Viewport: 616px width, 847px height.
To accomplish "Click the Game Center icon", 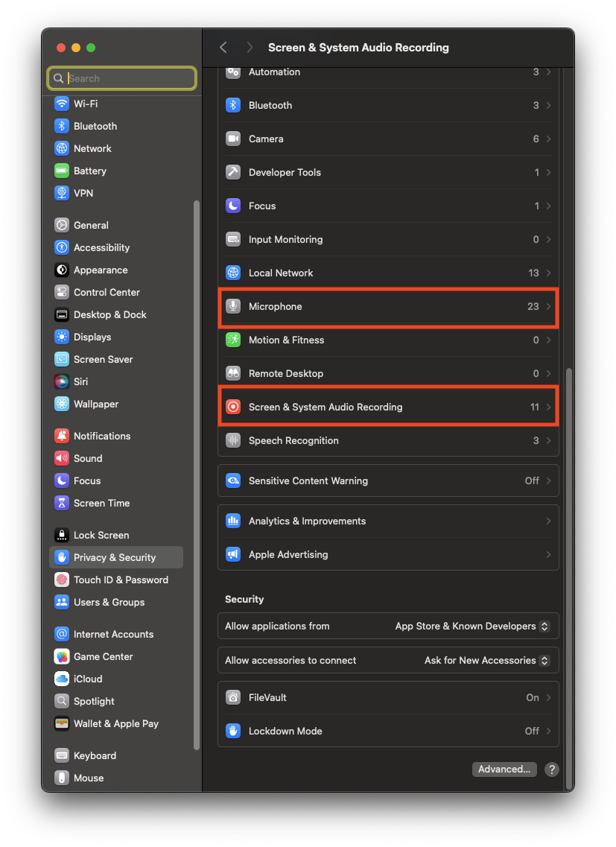I will click(62, 656).
